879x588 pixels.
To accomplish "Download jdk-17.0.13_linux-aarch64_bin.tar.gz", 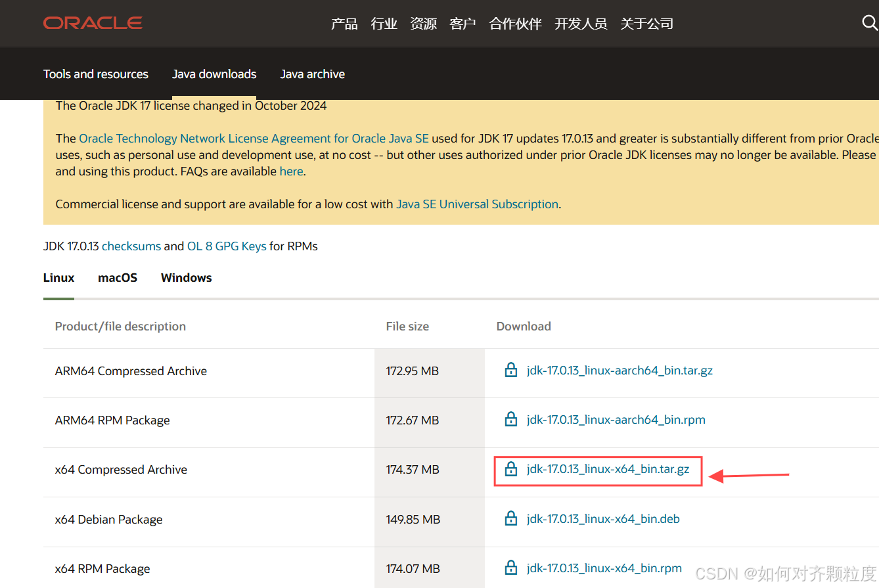I will coord(620,371).
